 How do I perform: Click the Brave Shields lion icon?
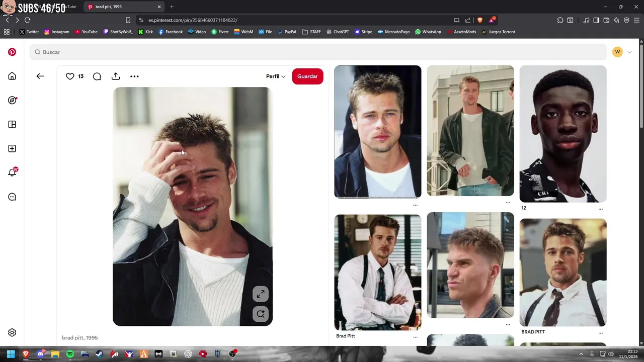click(480, 20)
